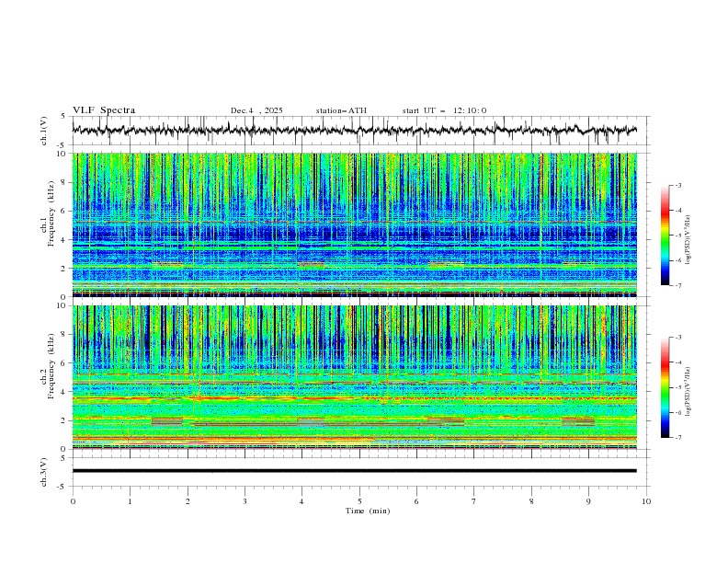728x563 pixels.
Task: Click the '5' tick on the time axis
Action: coord(359,501)
